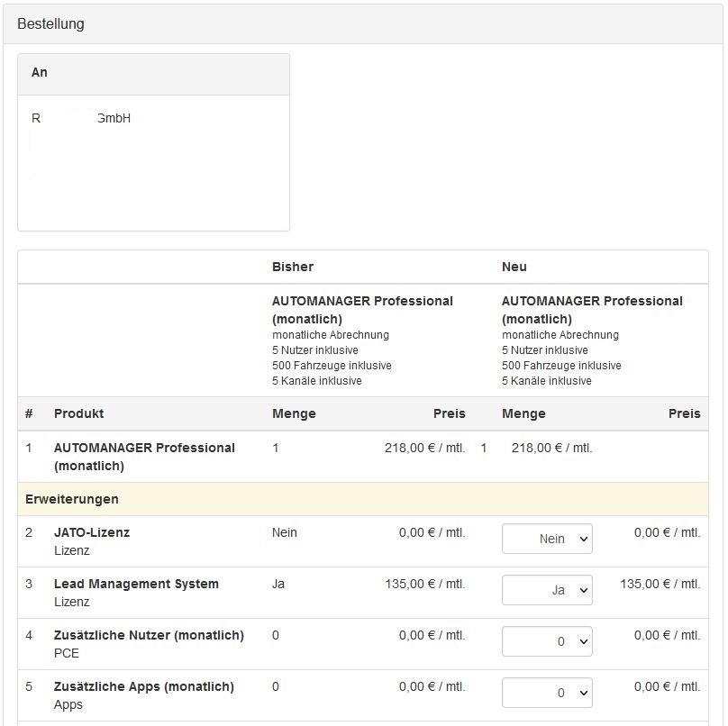Select "Zusätzliche Nutzer (monatlich)" product name
Viewport: 728px width, 726px height.
tap(149, 635)
